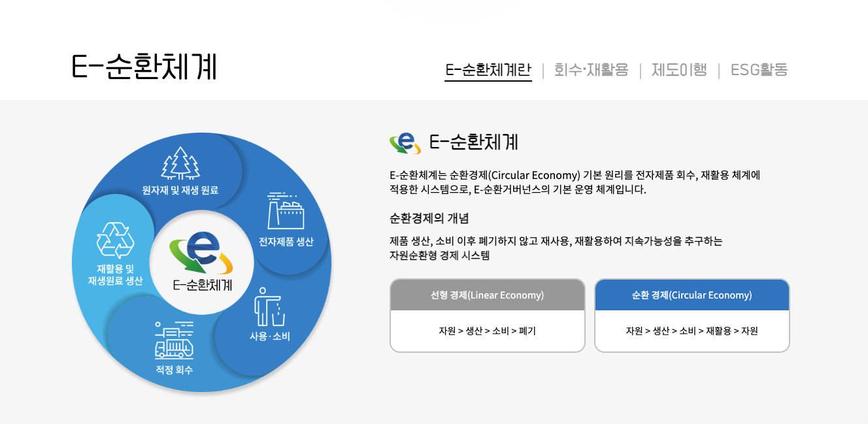The height and width of the screenshot is (424, 868).
Task: Click the central E-순환체계 logo
Action: [203, 253]
